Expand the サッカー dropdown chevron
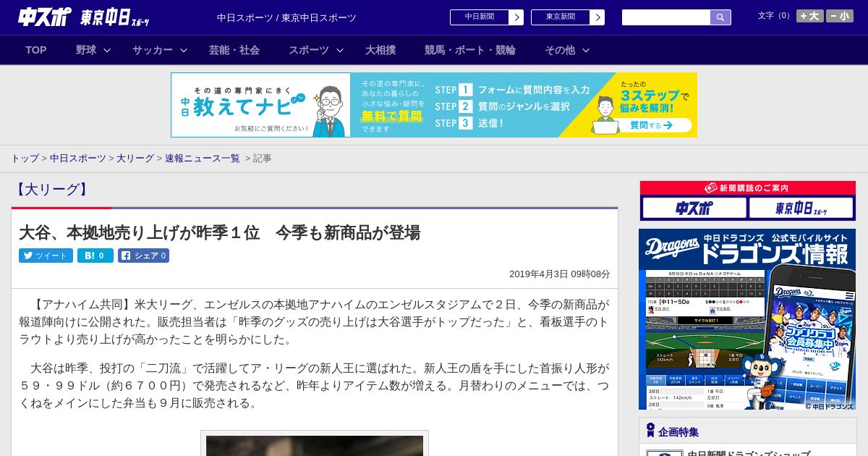Screen dimensions: 868x456 coord(184,50)
